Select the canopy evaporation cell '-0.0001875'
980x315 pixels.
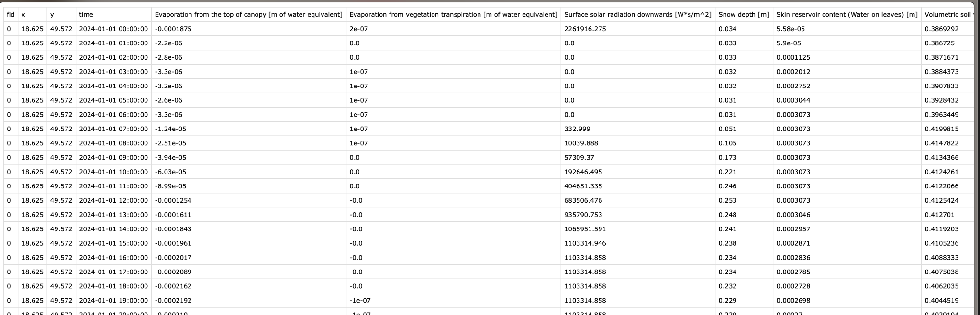(x=173, y=29)
